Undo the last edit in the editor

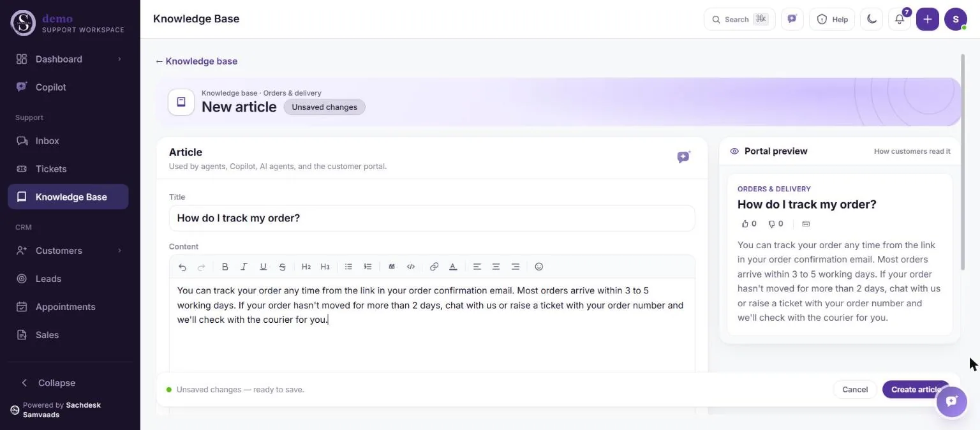coord(182,267)
